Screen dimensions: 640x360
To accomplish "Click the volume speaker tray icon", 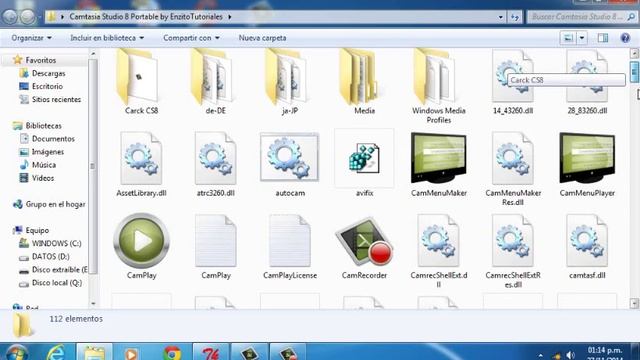I will pyautogui.click(x=571, y=355).
